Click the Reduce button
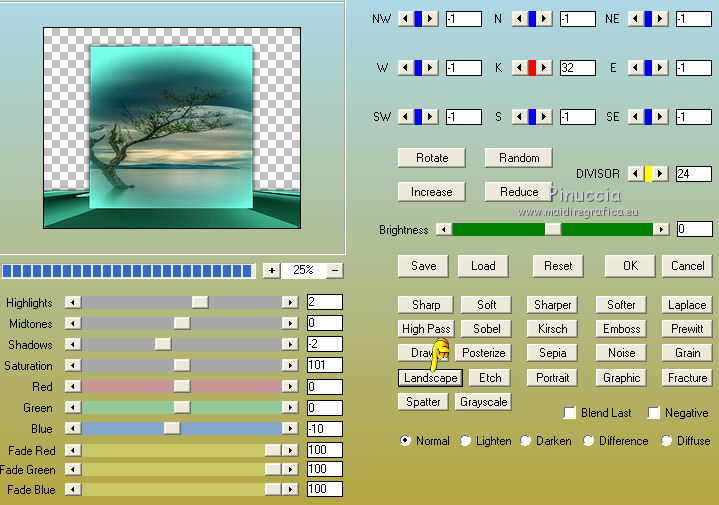 [x=519, y=192]
